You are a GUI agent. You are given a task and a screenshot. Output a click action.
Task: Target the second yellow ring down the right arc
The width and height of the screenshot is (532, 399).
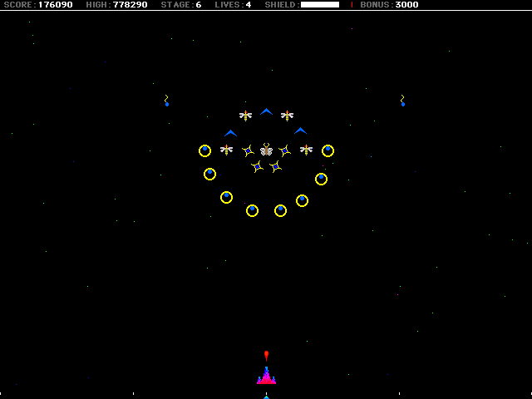tap(322, 180)
